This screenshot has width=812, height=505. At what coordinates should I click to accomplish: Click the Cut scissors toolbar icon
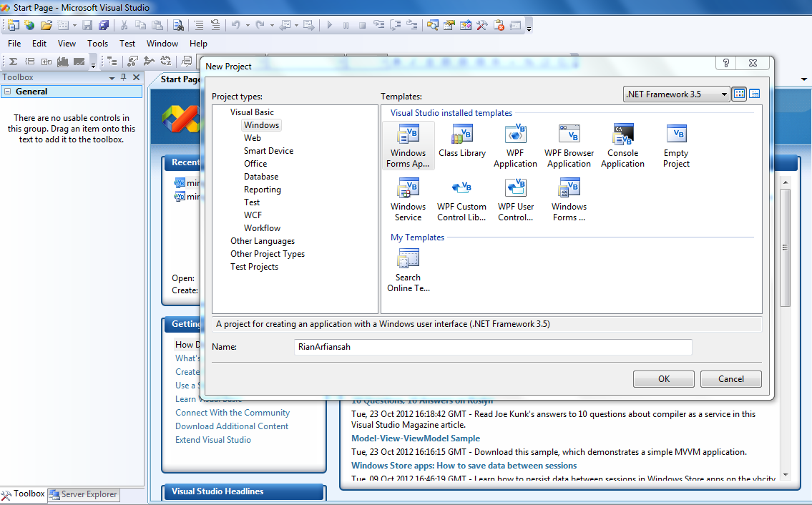[x=124, y=25]
